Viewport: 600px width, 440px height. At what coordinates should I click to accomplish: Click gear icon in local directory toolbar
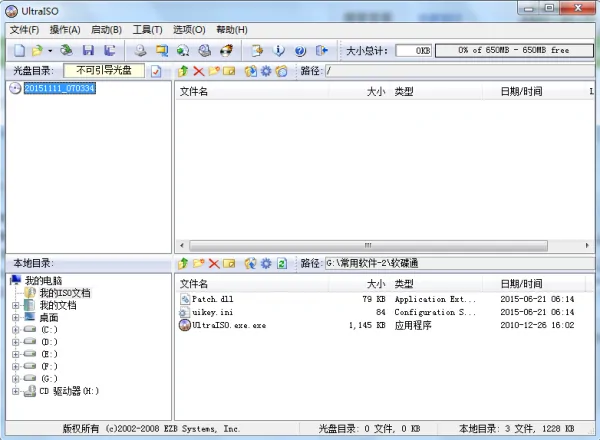(x=266, y=263)
